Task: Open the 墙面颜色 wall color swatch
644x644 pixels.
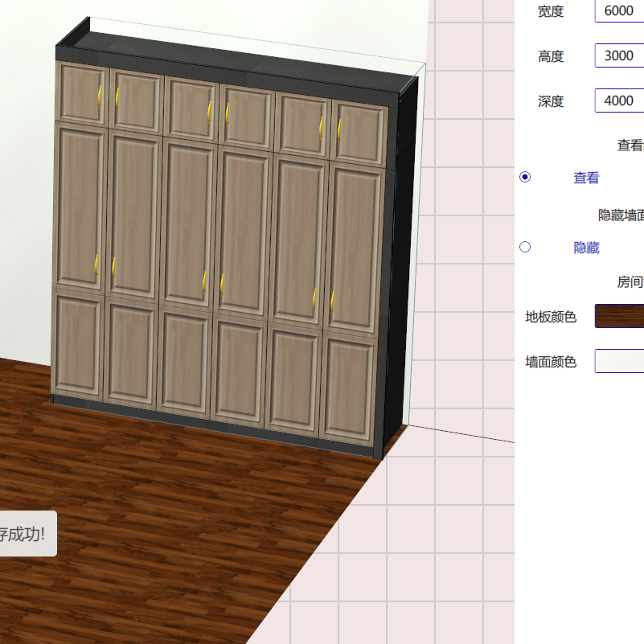Action: (619, 361)
